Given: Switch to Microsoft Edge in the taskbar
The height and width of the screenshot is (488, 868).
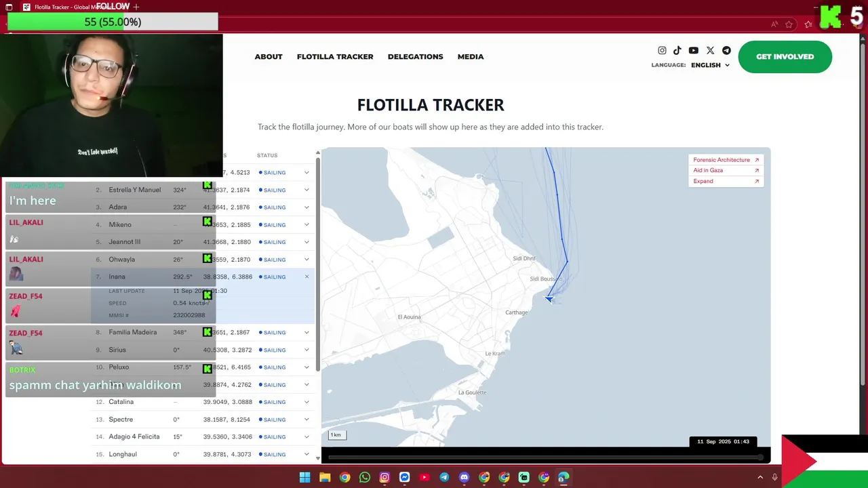Looking at the screenshot, I should 564,477.
